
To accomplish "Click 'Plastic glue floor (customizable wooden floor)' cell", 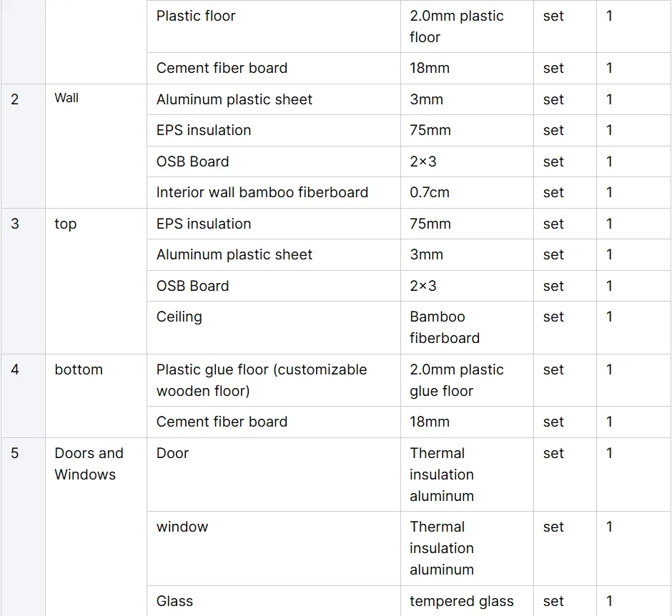I will click(x=262, y=380).
